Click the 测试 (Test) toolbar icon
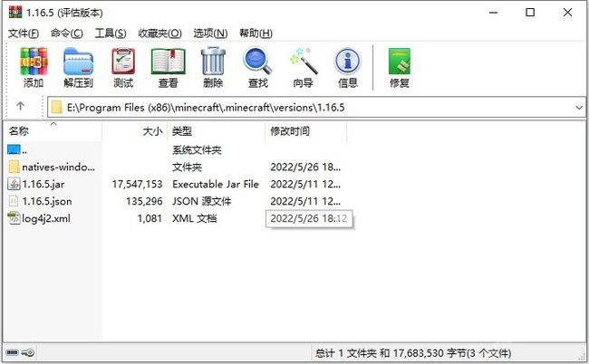This screenshot has height=364, width=589. click(x=123, y=68)
